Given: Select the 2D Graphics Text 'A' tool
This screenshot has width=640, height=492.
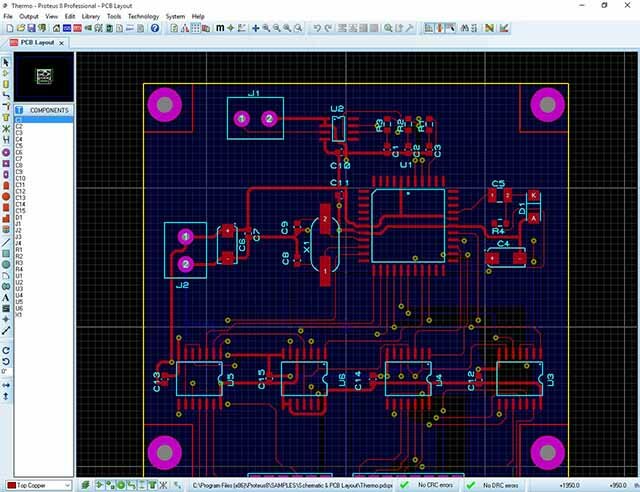Looking at the screenshot, I should [6, 298].
